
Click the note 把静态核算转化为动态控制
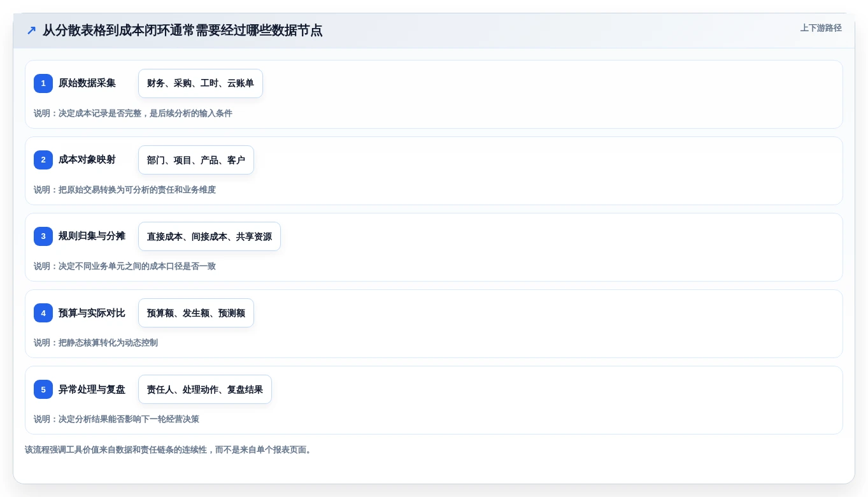coord(96,343)
